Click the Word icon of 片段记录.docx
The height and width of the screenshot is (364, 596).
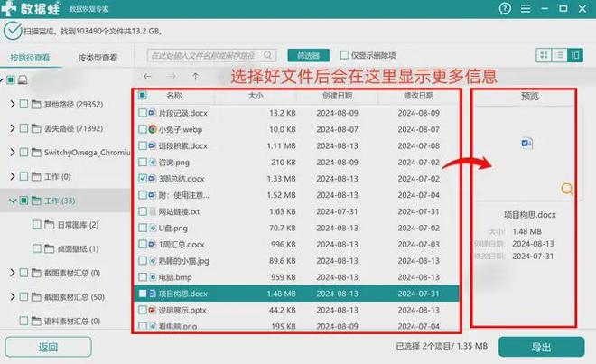coord(152,113)
